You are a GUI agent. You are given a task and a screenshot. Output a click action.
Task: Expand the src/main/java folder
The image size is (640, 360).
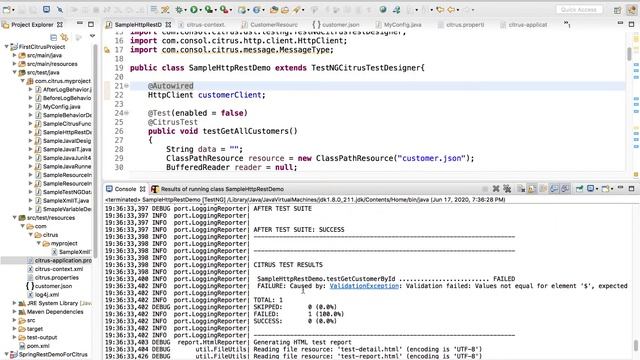click(15, 55)
